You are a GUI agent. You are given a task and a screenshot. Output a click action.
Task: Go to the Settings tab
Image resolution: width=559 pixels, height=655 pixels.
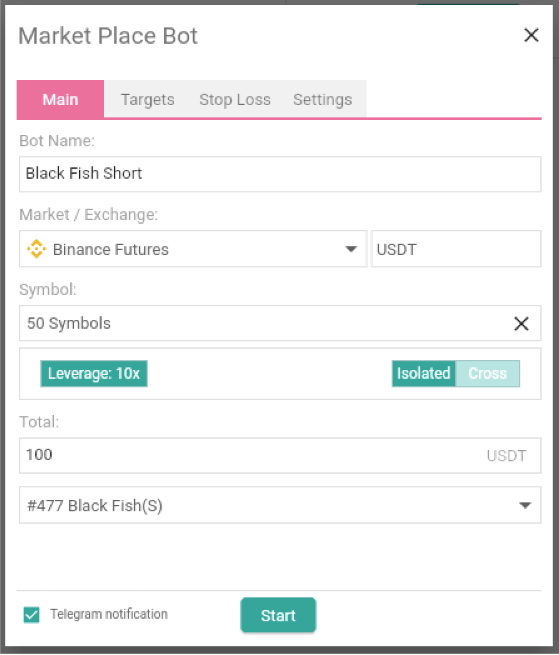point(323,99)
